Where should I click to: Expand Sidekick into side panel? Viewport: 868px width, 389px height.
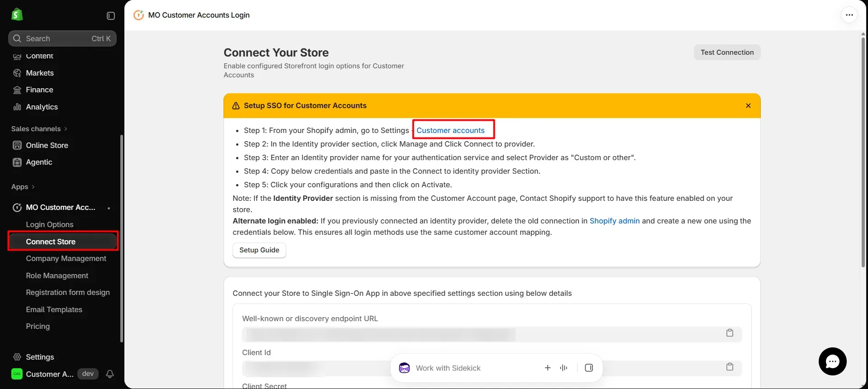(589, 368)
